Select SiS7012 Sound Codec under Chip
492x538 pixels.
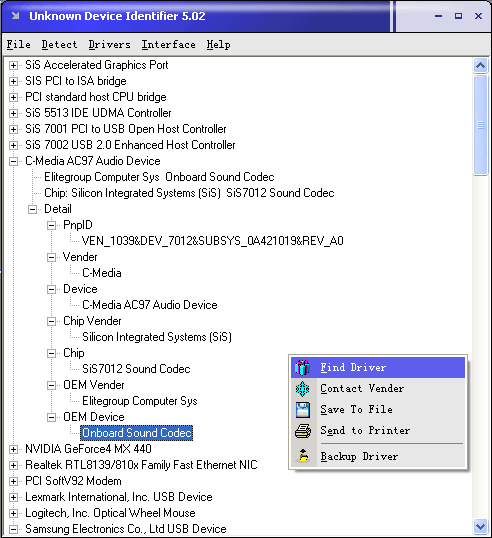[x=136, y=369]
